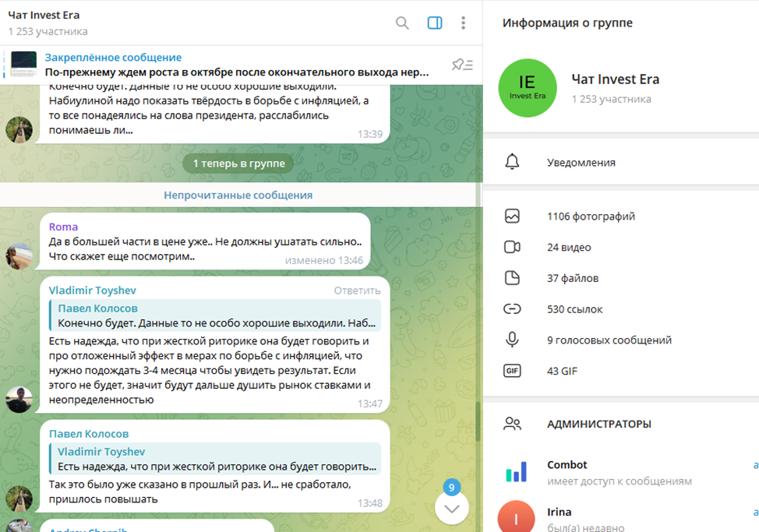Image resolution: width=759 pixels, height=532 pixels.
Task: Click the GIF badge icon
Action: pyautogui.click(x=512, y=371)
